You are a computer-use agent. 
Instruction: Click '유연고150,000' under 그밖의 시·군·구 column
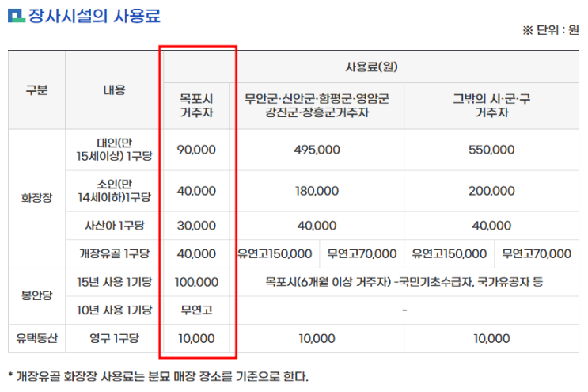(450, 254)
